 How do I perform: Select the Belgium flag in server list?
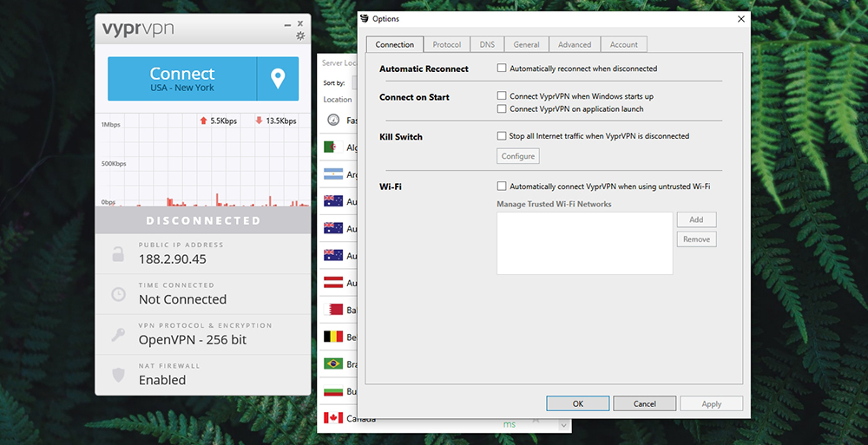point(333,337)
